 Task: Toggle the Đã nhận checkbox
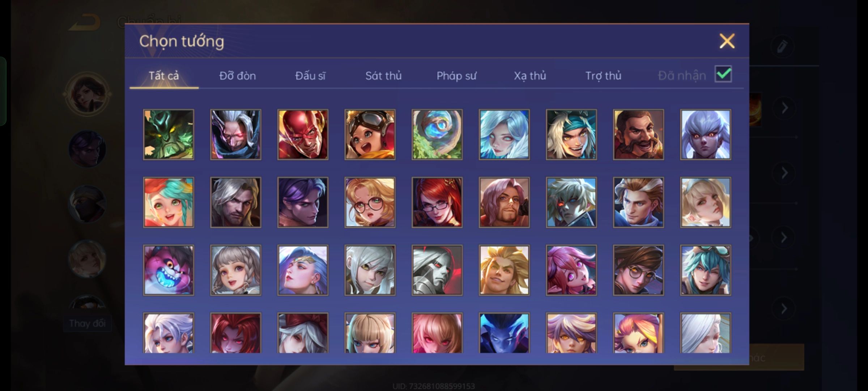click(x=723, y=74)
